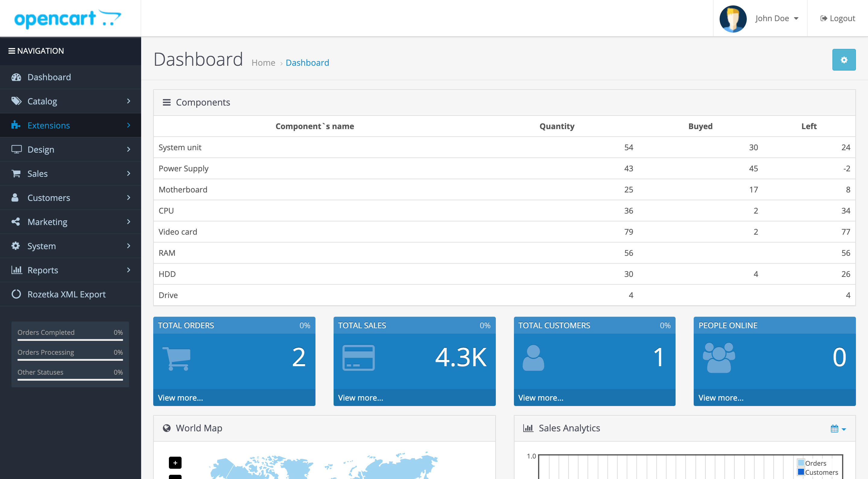The width and height of the screenshot is (868, 479).
Task: Click the Customers legend color swatch
Action: (801, 472)
